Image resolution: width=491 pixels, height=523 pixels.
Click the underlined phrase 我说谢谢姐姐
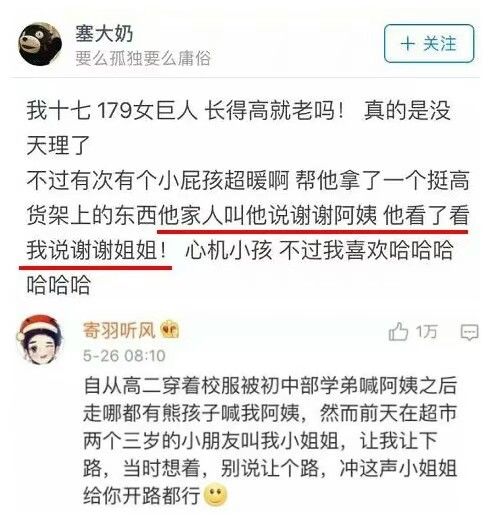[x=97, y=250]
